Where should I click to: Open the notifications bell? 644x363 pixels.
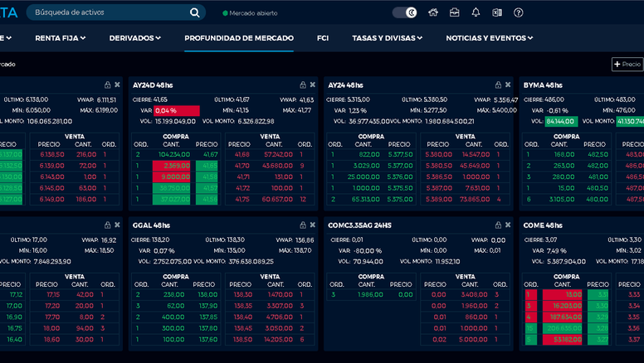click(x=476, y=12)
